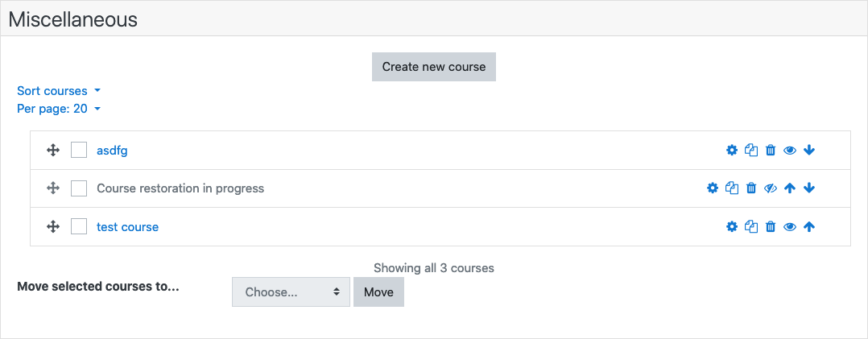Open the Choose... category select box

[291, 292]
